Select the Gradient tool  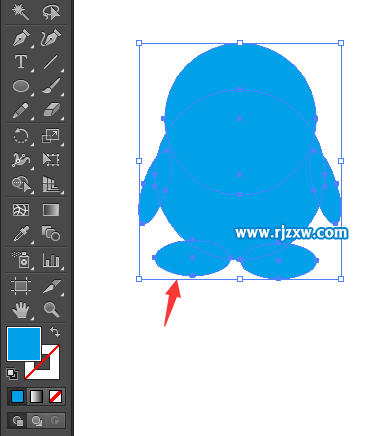[51, 210]
